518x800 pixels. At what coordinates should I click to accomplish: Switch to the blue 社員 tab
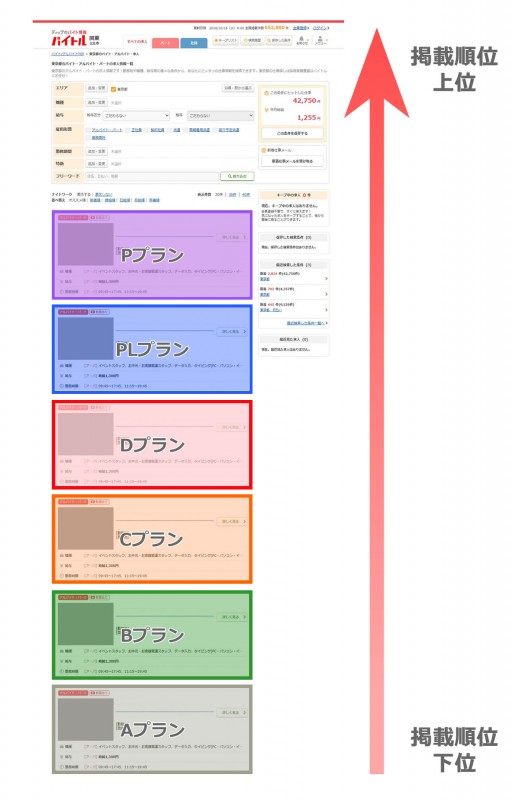tap(194, 43)
